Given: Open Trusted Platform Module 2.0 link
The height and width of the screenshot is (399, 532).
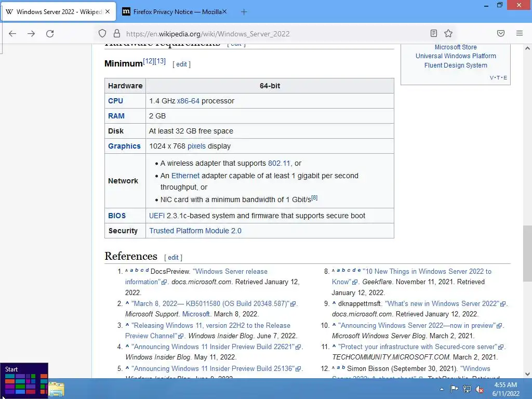Looking at the screenshot, I should (x=195, y=231).
